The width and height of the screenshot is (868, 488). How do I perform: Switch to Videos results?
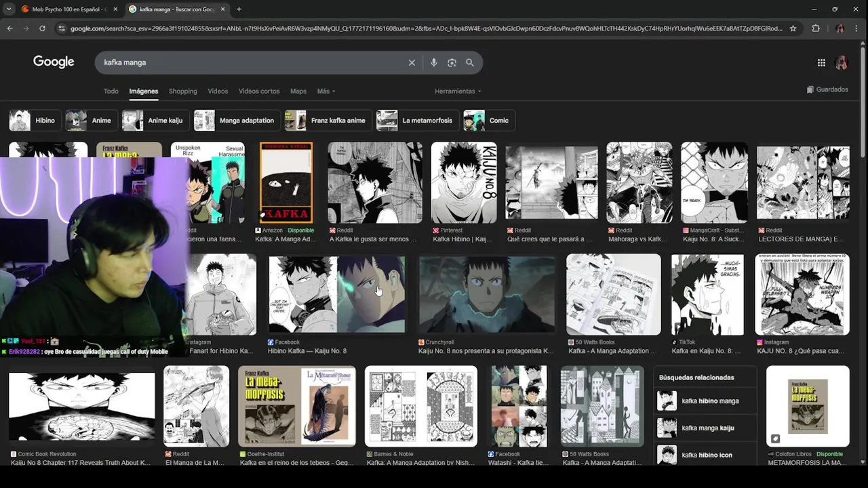(x=218, y=91)
